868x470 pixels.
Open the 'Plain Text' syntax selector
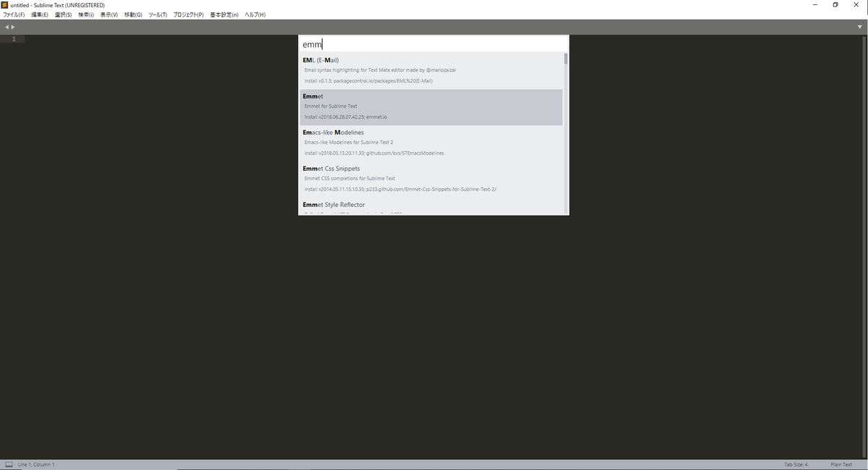point(841,464)
